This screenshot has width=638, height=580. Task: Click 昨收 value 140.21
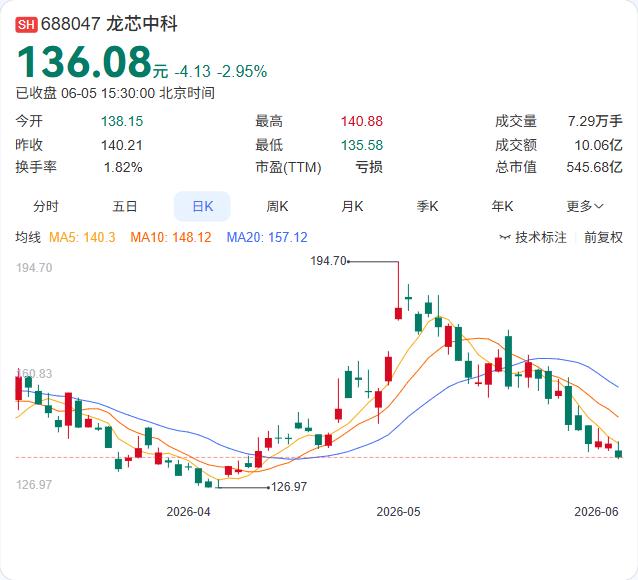122,145
